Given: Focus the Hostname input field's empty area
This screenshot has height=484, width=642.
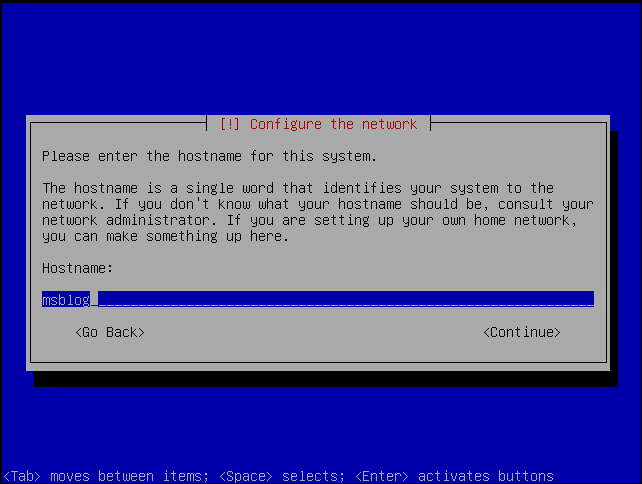Looking at the screenshot, I should (346, 300).
